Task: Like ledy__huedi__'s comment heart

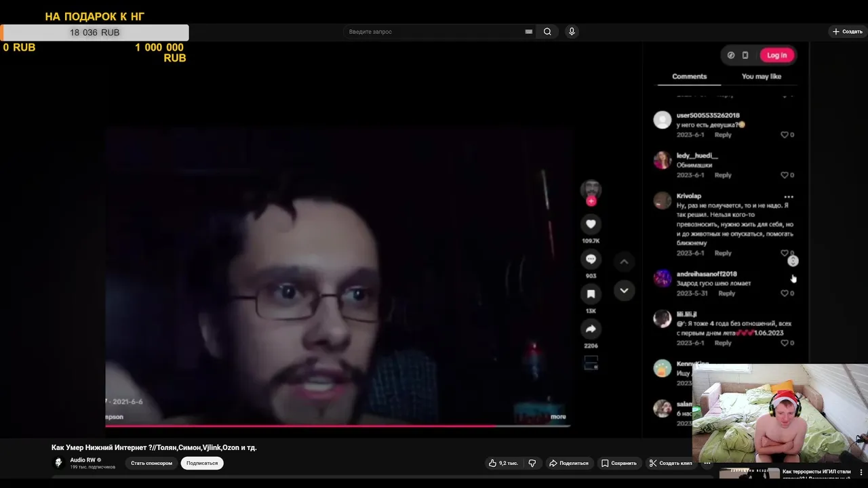Action: pos(785,175)
